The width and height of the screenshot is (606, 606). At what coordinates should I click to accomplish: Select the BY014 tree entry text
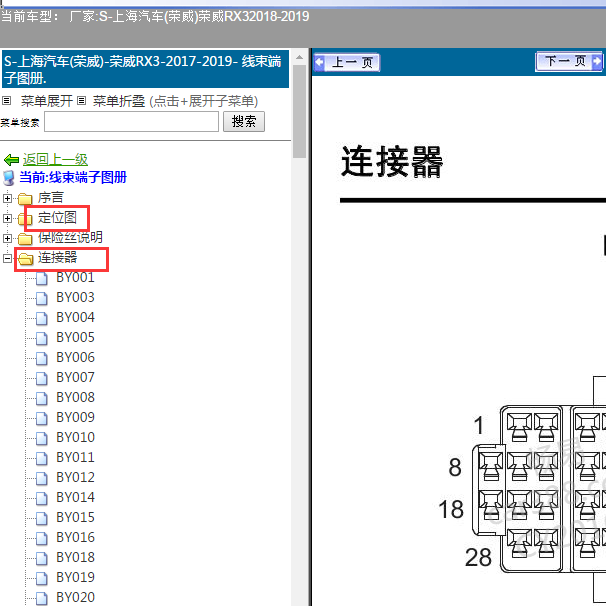click(x=75, y=497)
